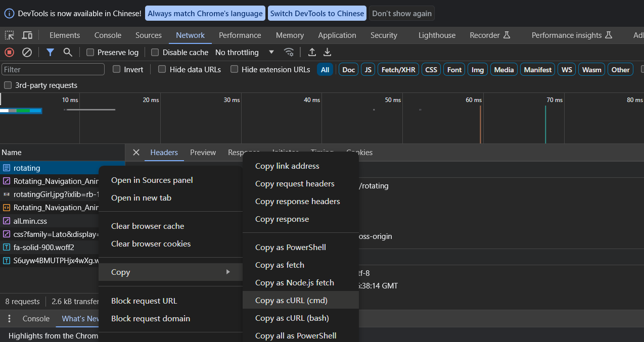Click the export HAR download icon

tap(327, 52)
